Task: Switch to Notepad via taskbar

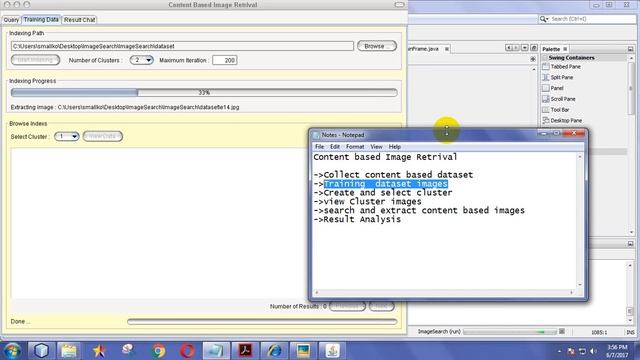Action: point(216,351)
